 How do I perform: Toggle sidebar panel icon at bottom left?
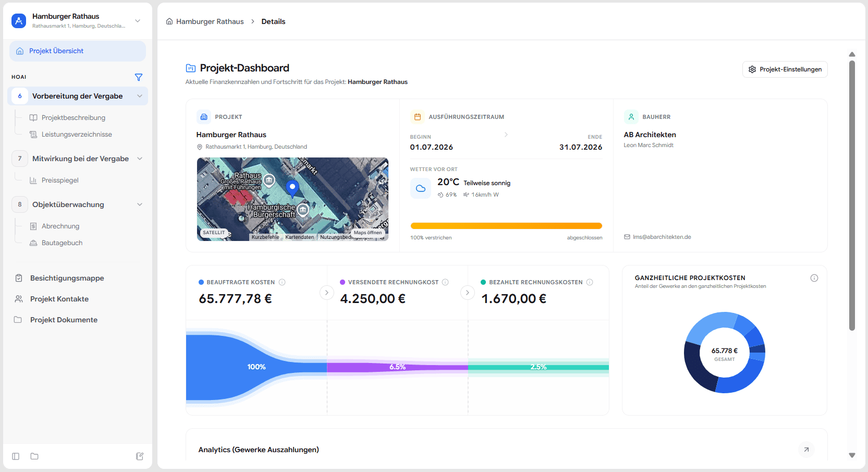pos(16,456)
